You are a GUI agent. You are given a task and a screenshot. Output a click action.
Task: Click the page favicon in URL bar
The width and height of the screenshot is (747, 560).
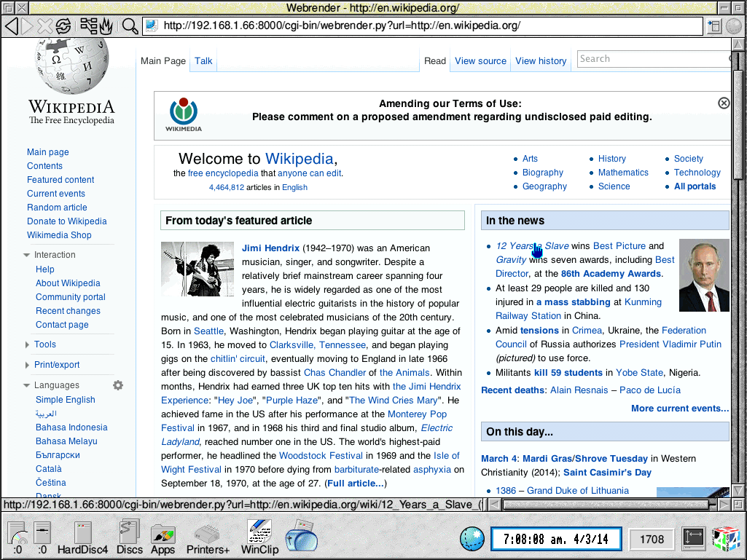(x=152, y=25)
